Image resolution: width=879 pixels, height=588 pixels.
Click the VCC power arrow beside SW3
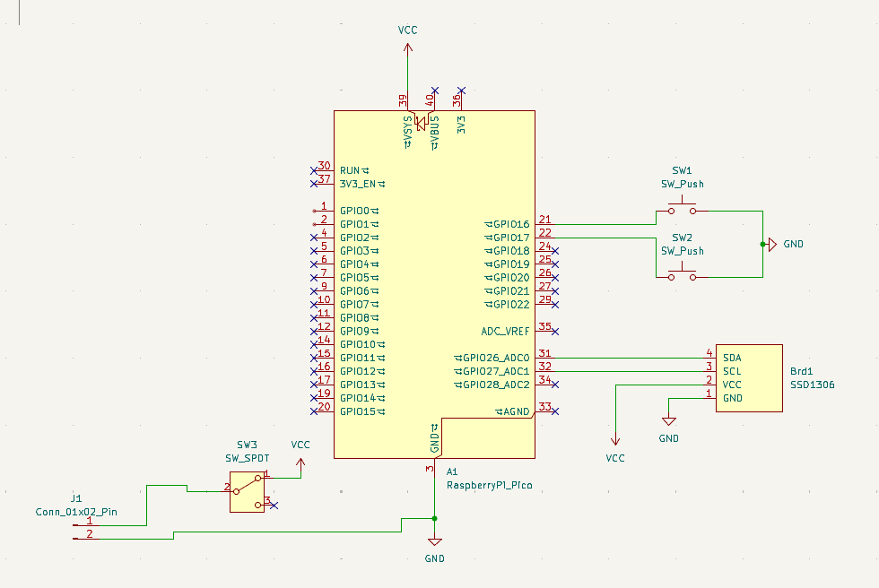pos(300,463)
